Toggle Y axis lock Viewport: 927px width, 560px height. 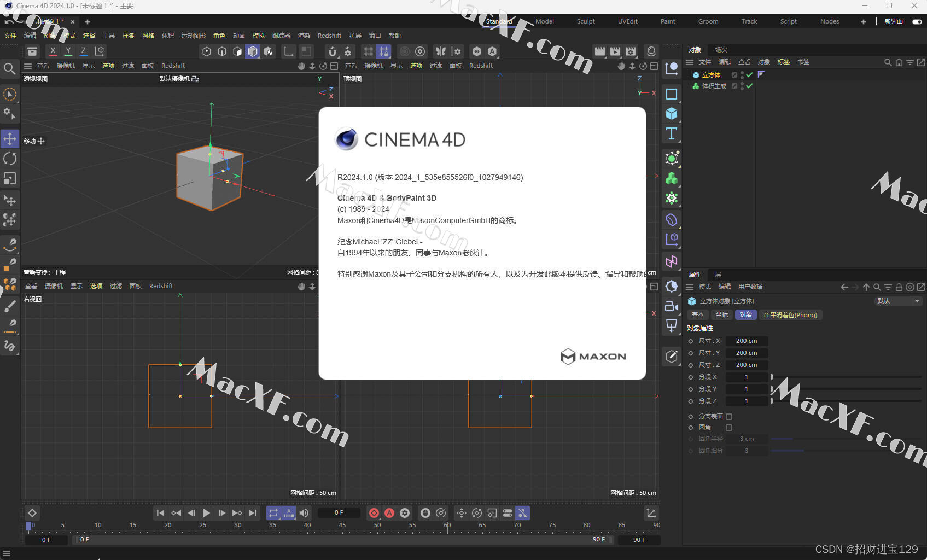[68, 51]
